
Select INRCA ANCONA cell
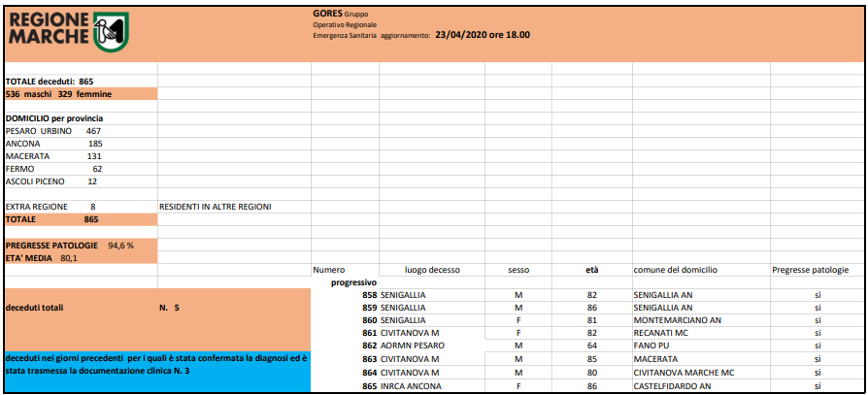click(x=411, y=386)
